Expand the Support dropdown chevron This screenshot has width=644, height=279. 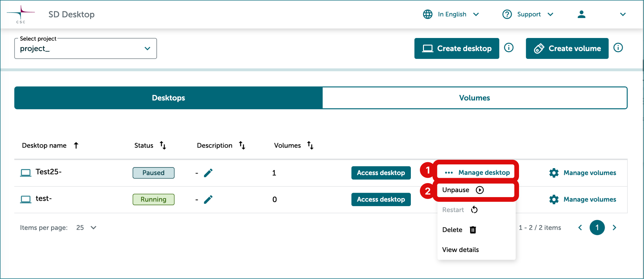[x=550, y=14]
